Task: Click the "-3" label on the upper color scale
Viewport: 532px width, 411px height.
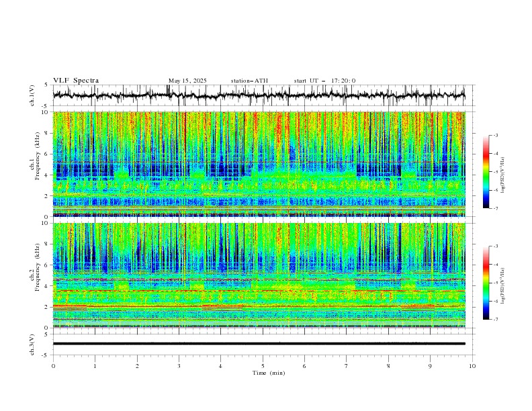Action: click(x=495, y=135)
